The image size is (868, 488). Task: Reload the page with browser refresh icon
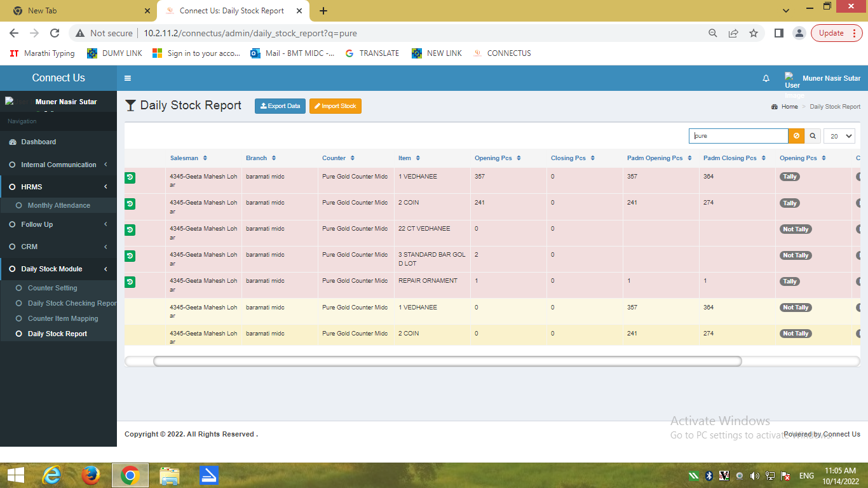[55, 33]
